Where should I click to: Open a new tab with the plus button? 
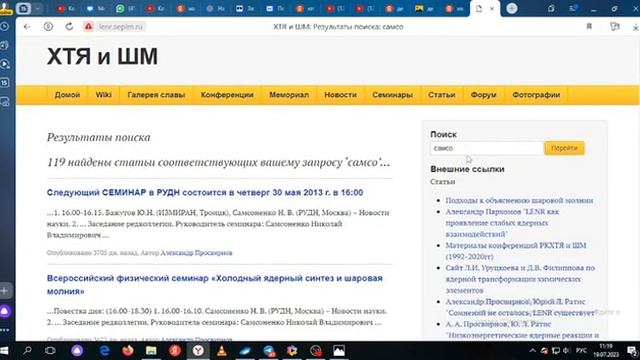coord(511,8)
